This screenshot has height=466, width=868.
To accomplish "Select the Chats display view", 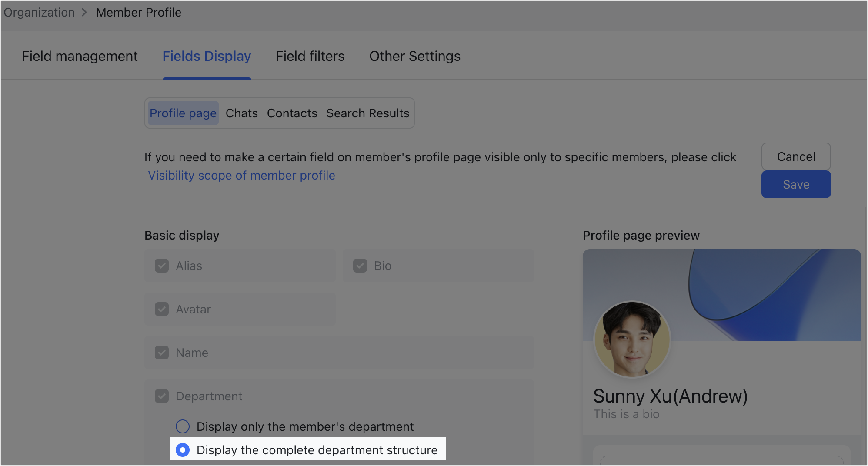I will tap(242, 113).
